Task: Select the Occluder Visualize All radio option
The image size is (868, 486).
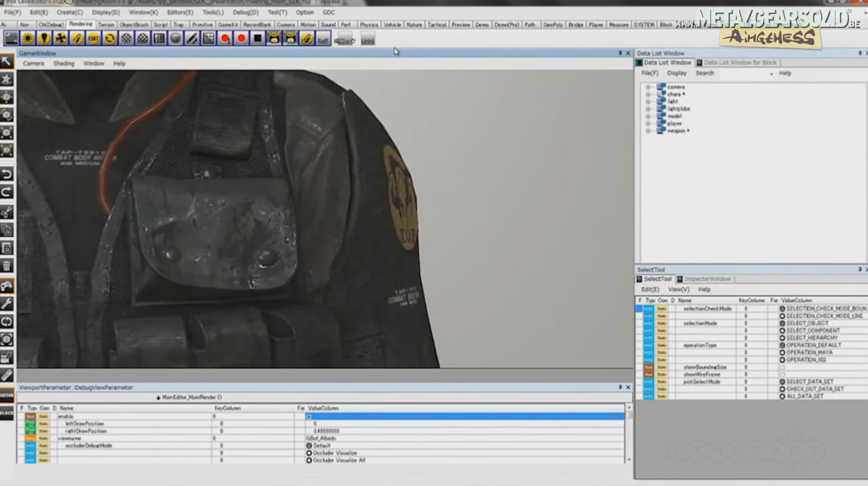Action: [309, 460]
